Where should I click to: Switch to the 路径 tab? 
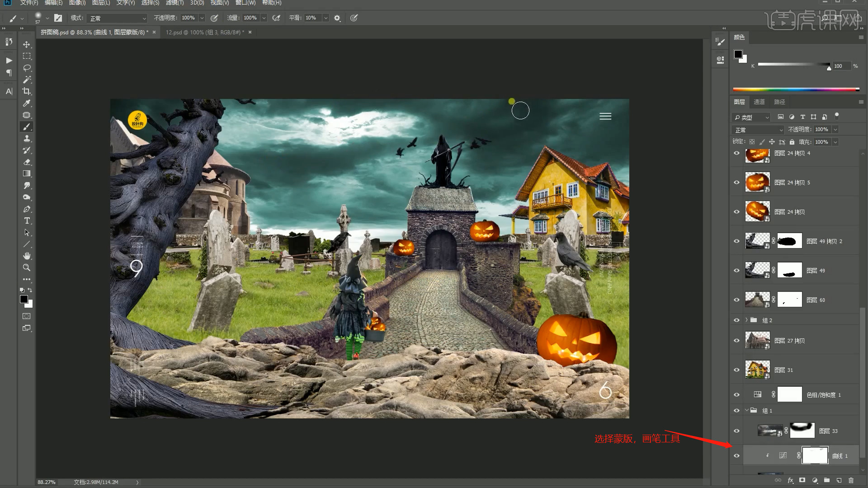click(x=779, y=102)
